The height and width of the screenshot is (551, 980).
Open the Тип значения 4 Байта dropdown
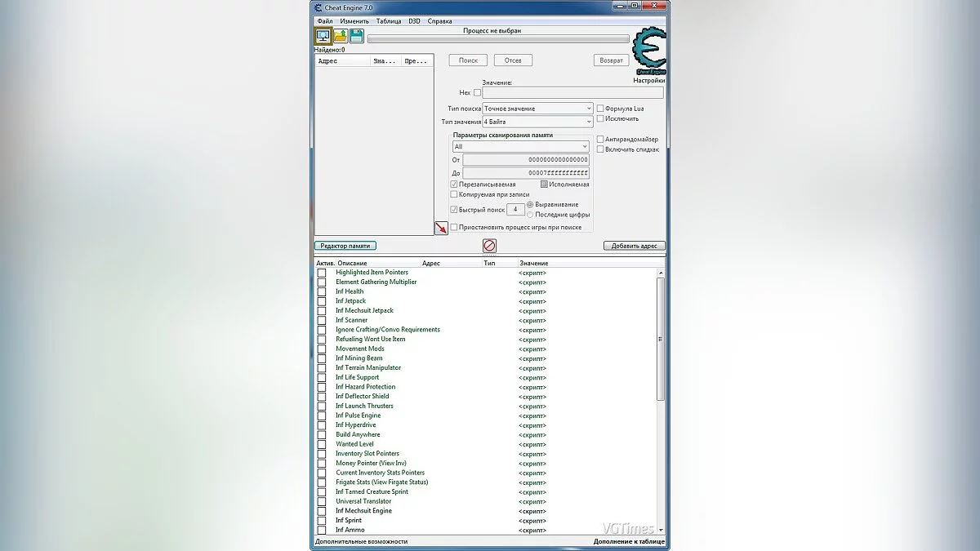click(537, 122)
